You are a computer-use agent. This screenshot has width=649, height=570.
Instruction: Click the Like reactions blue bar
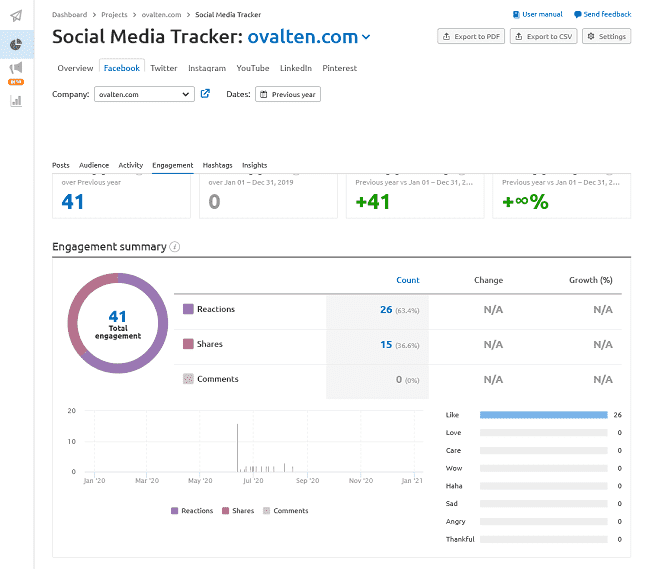(x=543, y=415)
